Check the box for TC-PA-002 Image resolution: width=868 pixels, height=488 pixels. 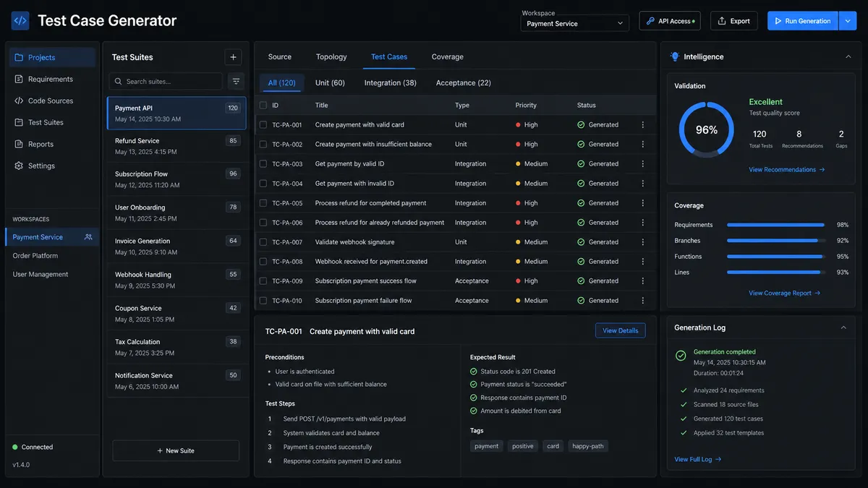[263, 145]
